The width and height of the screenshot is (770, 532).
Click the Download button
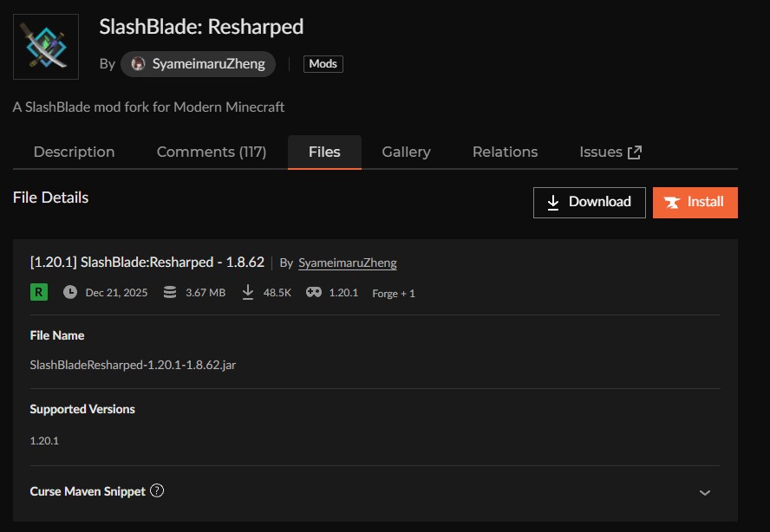coord(589,202)
